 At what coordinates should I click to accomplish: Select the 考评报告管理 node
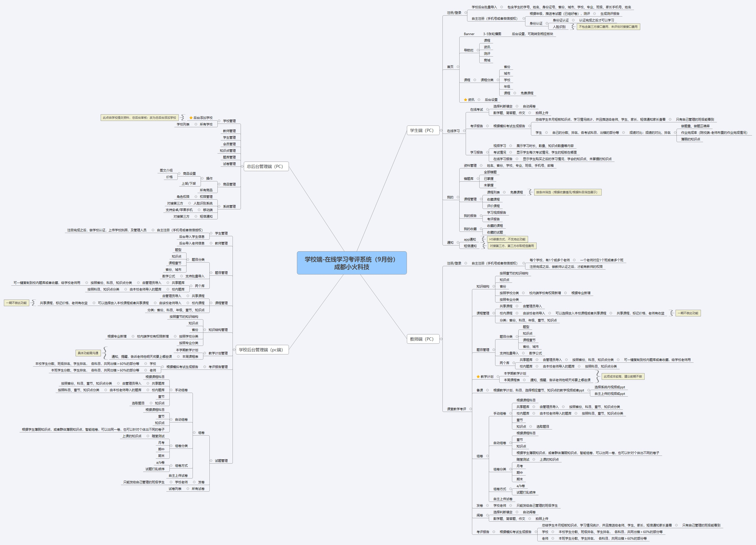(218, 367)
